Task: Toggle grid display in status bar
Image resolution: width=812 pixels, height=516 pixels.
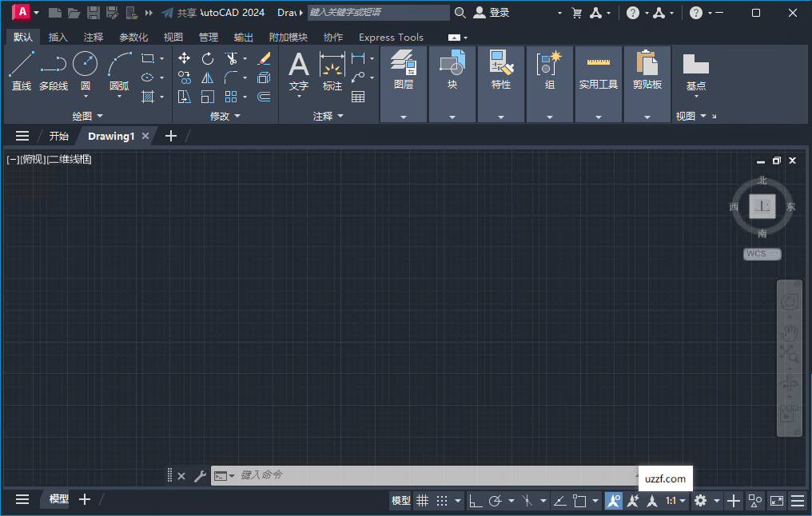Action: (x=423, y=500)
